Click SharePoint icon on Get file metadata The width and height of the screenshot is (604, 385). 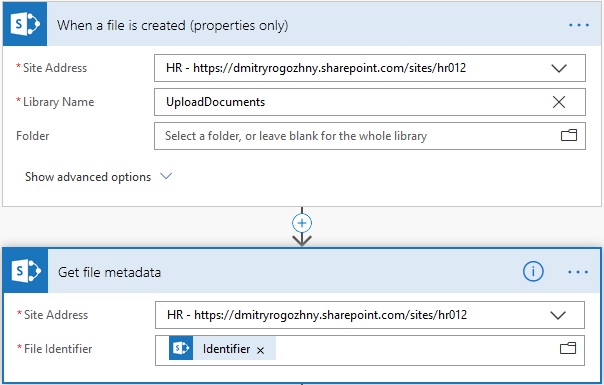click(26, 271)
